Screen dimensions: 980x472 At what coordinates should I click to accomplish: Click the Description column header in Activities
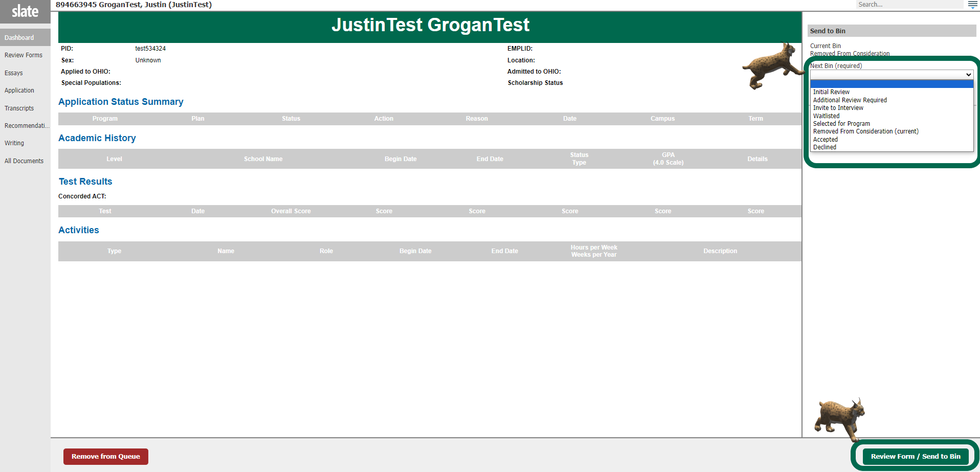[720, 251]
